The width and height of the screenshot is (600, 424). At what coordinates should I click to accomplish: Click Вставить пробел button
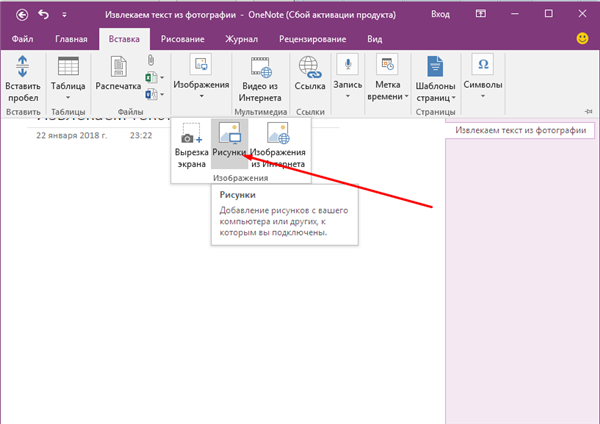point(23,79)
